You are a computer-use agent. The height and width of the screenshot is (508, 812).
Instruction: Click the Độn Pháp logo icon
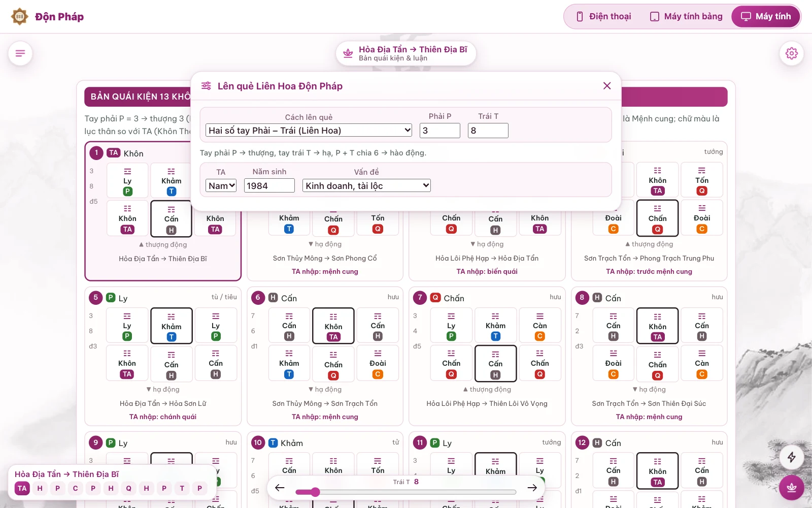tap(20, 17)
